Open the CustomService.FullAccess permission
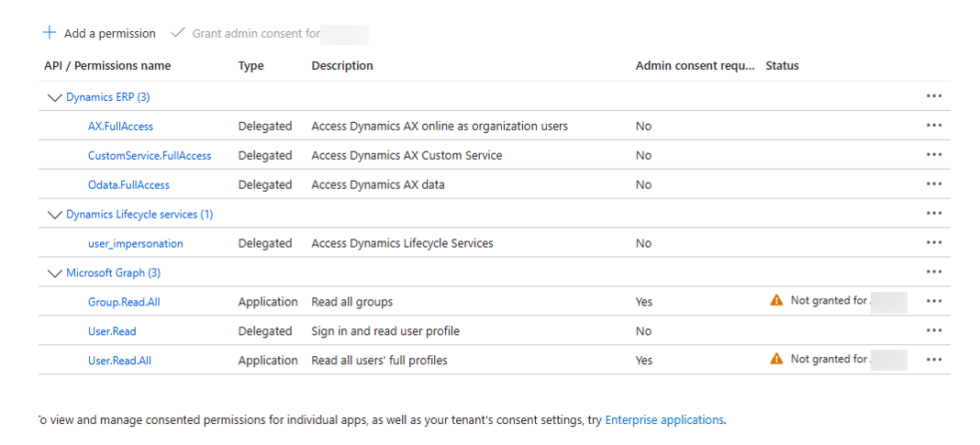This screenshot has width=980, height=445. [x=150, y=156]
